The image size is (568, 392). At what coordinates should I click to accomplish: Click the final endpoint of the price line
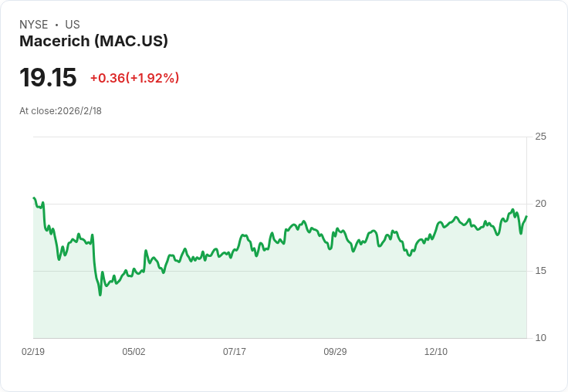click(526, 216)
